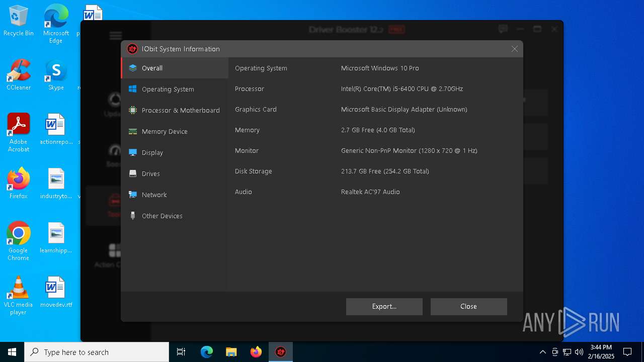The width and height of the screenshot is (644, 362).
Task: Click the Intel Core i5-6400 processor value
Action: 402,88
